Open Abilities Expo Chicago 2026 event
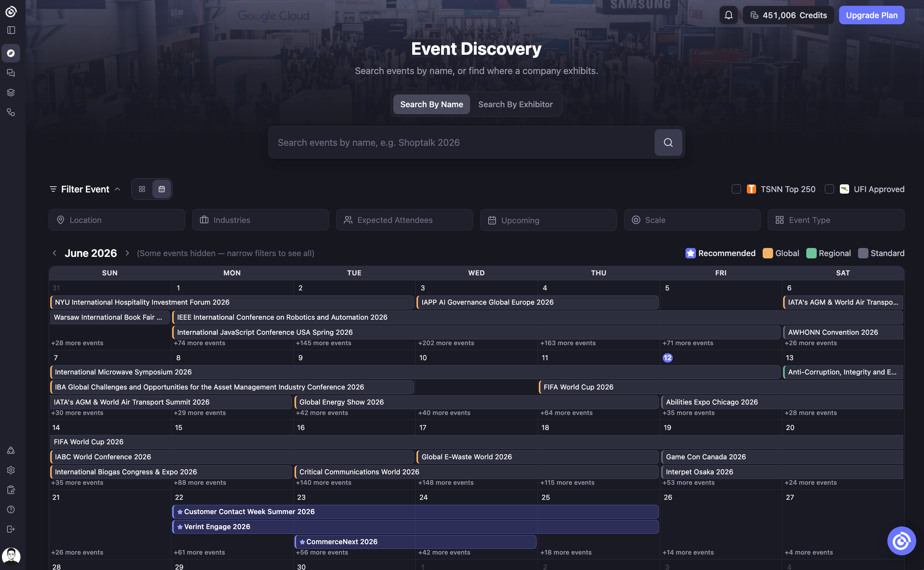 click(782, 402)
